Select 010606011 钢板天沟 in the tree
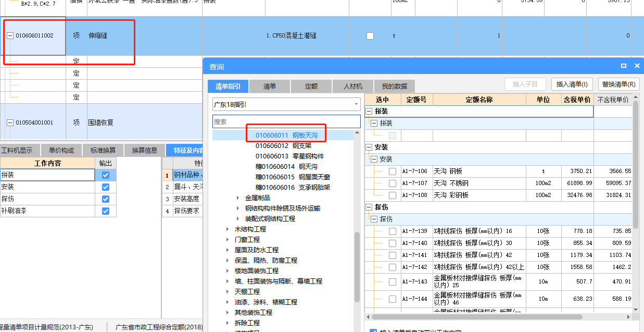The width and height of the screenshot is (644, 332). (x=286, y=136)
